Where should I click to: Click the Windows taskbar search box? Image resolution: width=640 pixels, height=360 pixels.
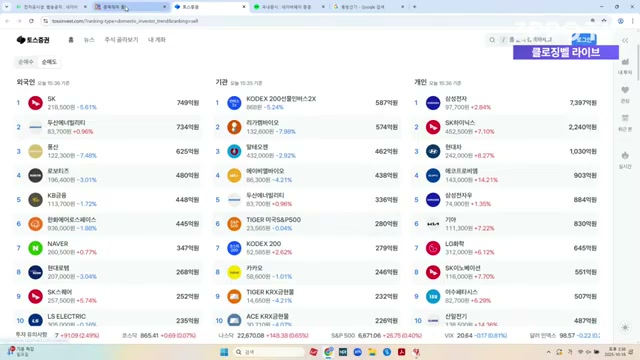(x=269, y=352)
